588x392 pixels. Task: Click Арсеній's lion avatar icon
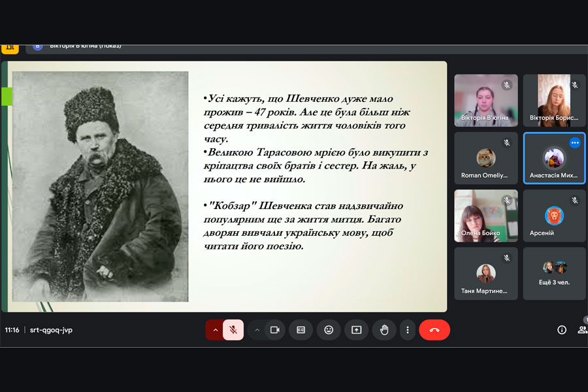coord(554,215)
